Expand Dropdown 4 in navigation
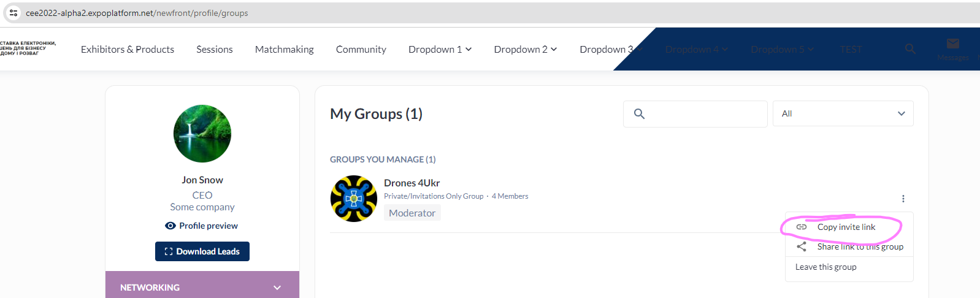 tap(696, 49)
